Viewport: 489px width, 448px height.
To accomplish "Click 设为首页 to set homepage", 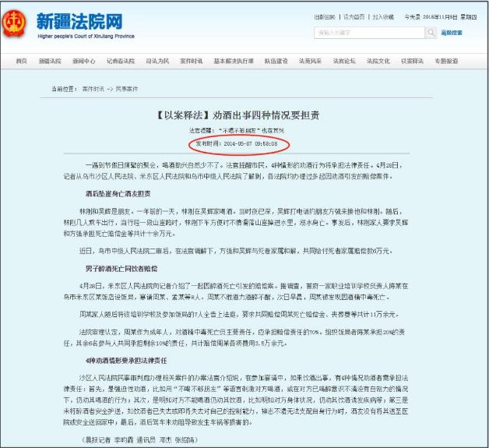I will [x=354, y=16].
